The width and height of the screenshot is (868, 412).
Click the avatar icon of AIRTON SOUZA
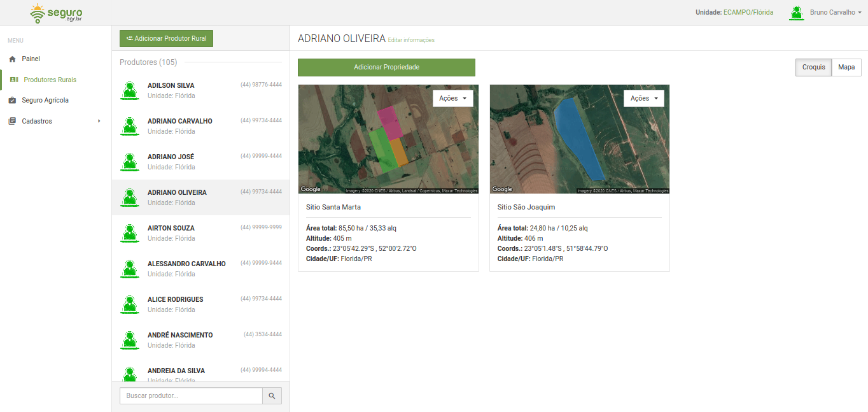130,233
